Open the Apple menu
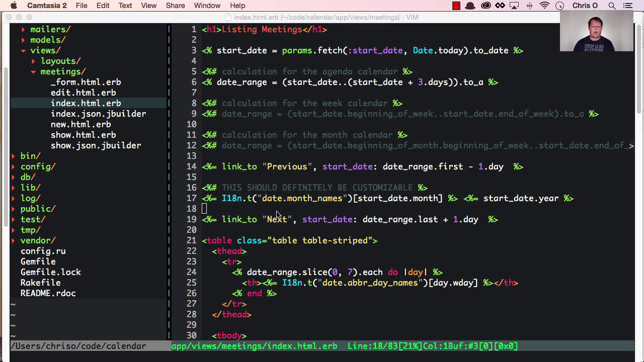The height and width of the screenshot is (362, 644). point(14,6)
